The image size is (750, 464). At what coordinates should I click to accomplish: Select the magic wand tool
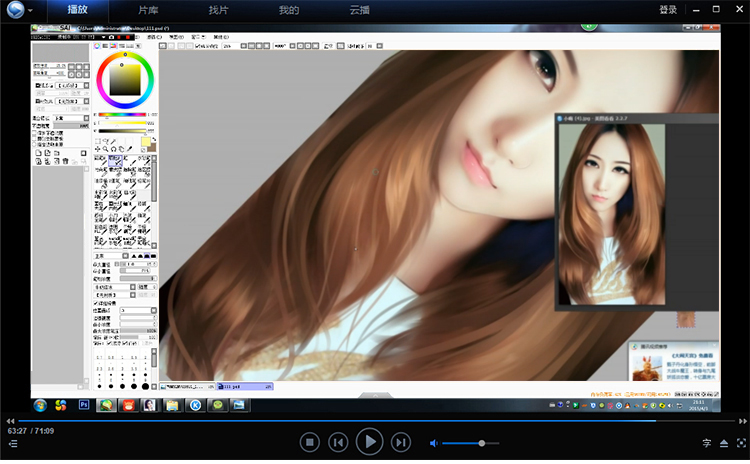pos(113,141)
